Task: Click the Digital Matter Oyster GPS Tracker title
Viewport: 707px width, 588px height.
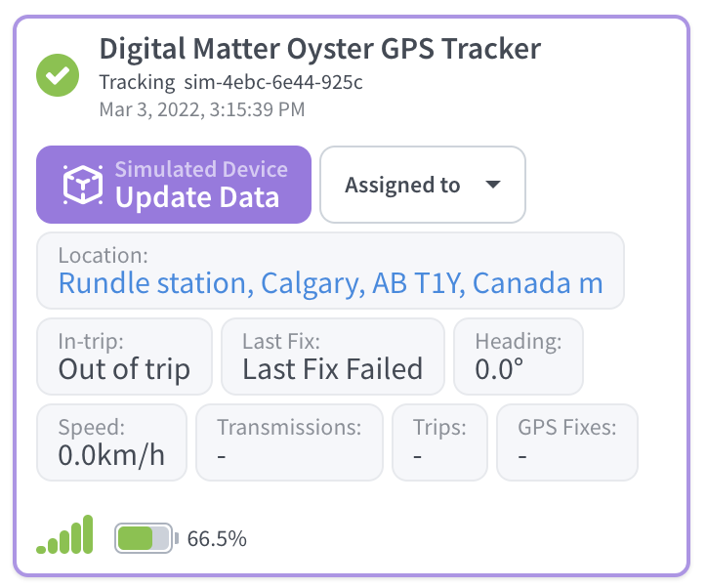Action: point(320,49)
